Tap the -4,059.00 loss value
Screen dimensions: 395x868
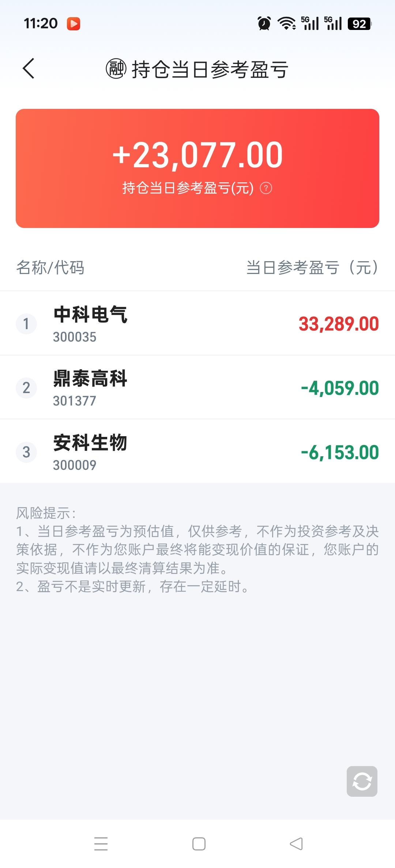tap(340, 388)
